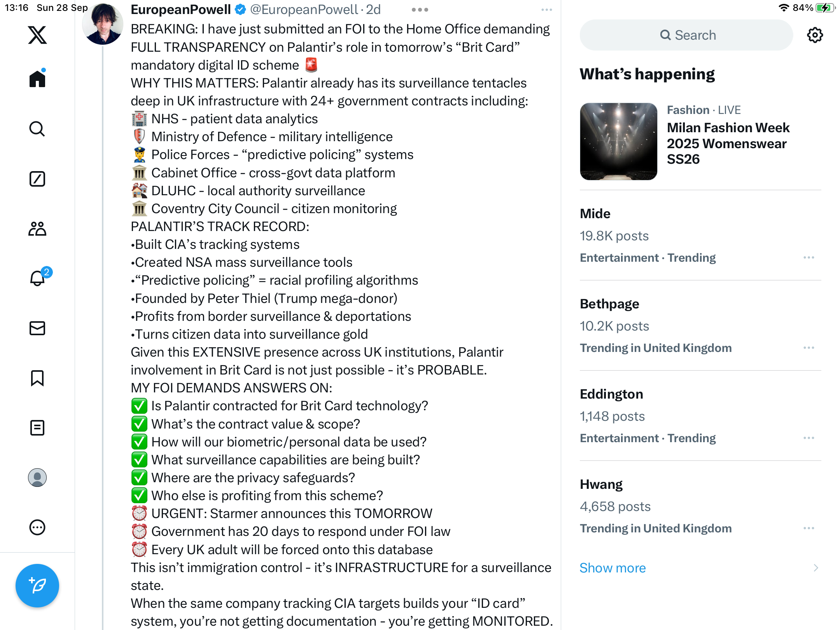Screen dimensions: 840x630
Task: Focus the Search input field
Action: click(x=686, y=35)
